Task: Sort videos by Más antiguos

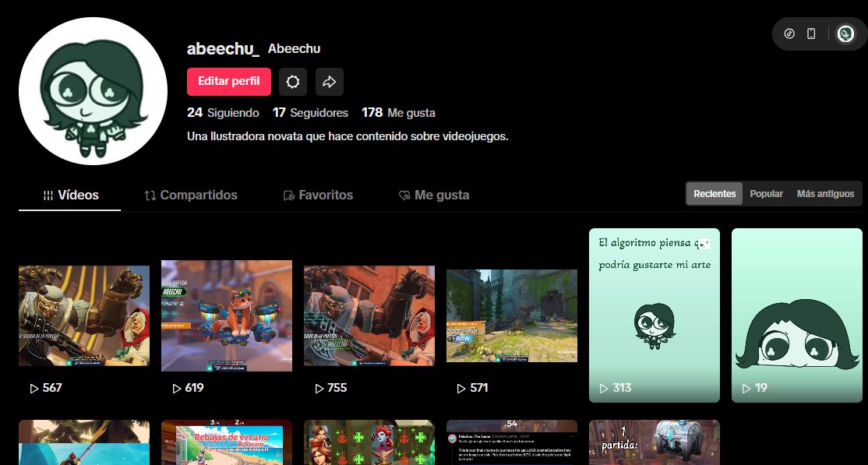Action: (825, 193)
